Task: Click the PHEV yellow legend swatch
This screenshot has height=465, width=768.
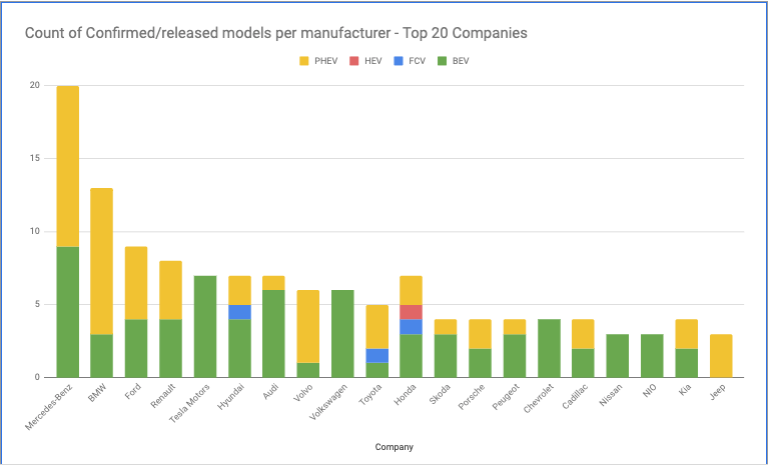Action: pos(304,61)
